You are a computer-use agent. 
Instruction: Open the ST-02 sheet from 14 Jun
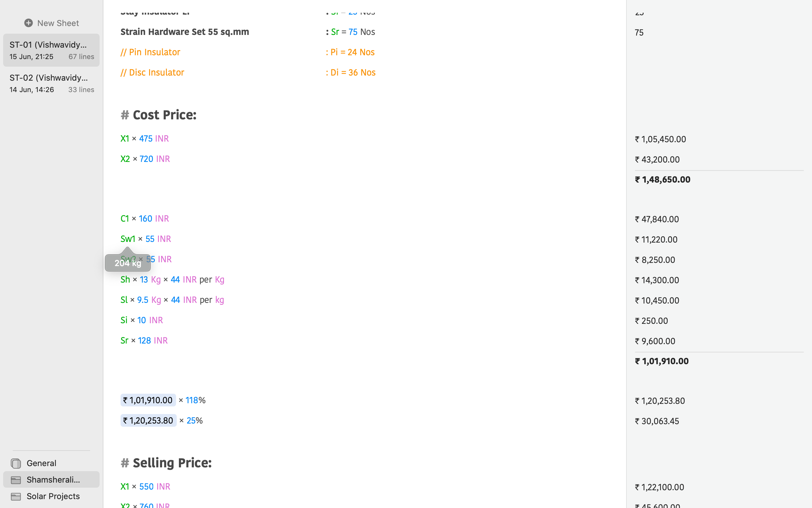point(51,83)
